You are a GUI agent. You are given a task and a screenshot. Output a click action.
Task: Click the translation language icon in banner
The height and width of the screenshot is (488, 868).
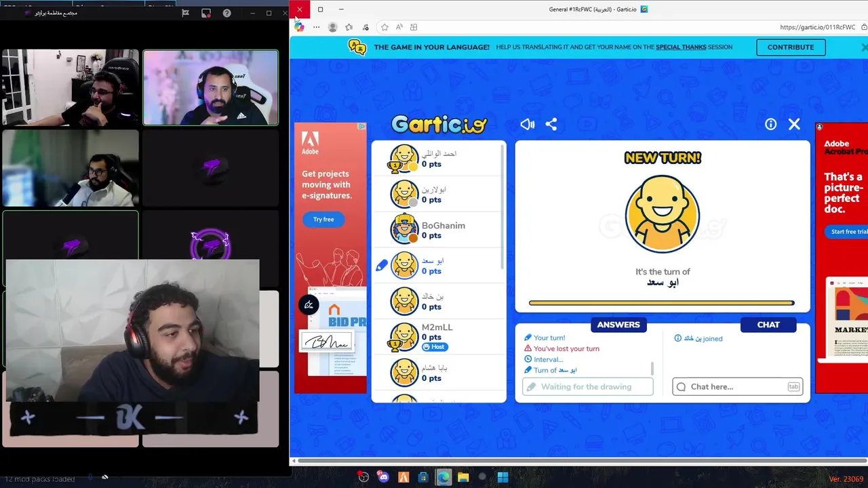(357, 47)
